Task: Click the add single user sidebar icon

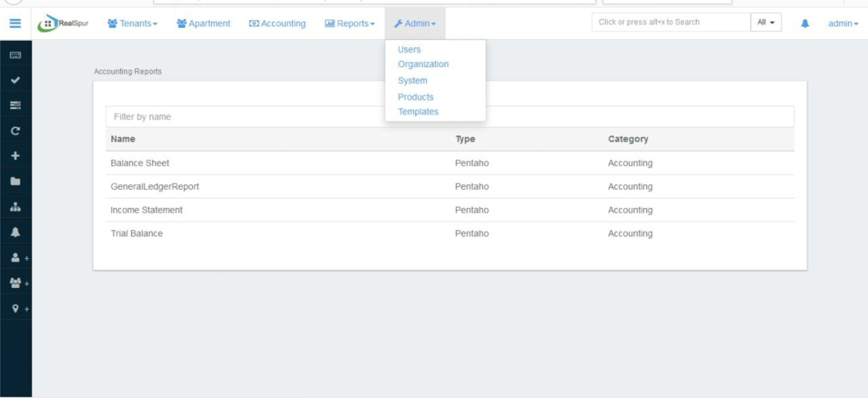Action: (20, 258)
